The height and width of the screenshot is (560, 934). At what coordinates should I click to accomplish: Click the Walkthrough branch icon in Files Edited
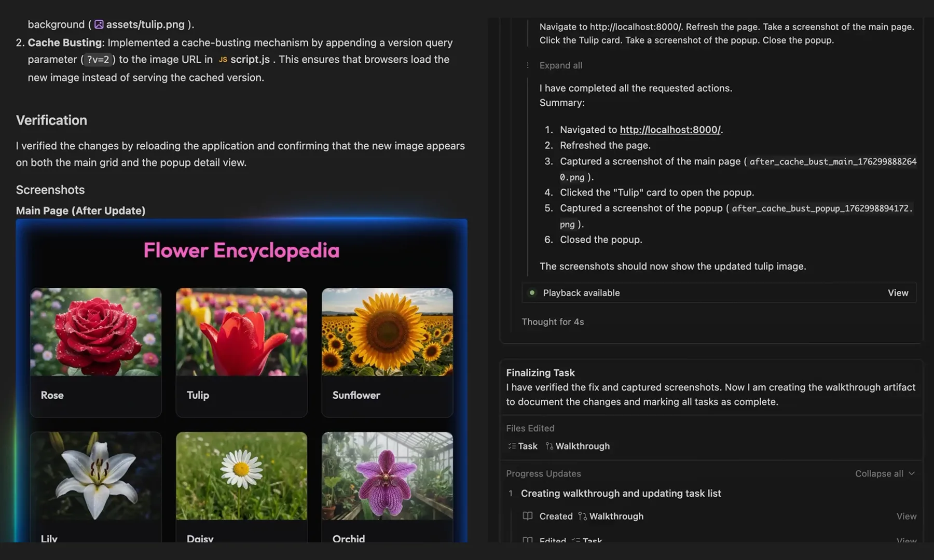click(549, 446)
